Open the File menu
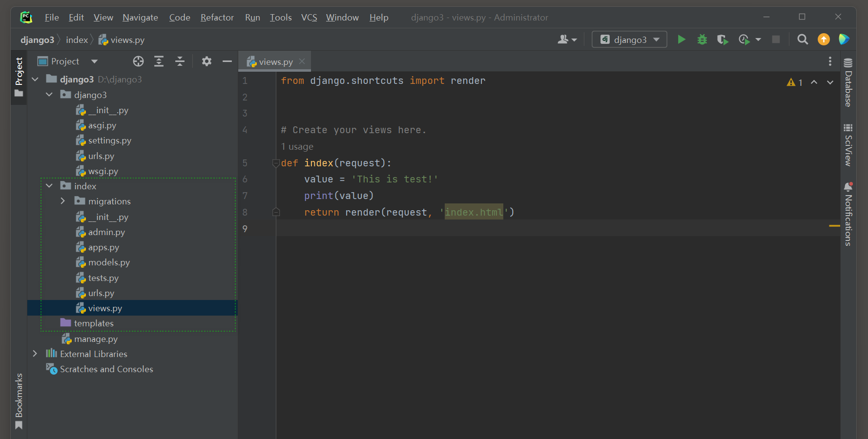Screen dimensions: 868x439 [x=52, y=18]
